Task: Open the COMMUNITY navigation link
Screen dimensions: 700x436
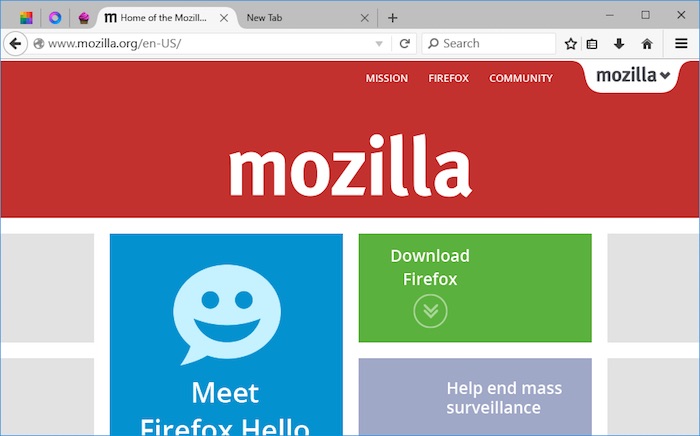Action: tap(521, 78)
